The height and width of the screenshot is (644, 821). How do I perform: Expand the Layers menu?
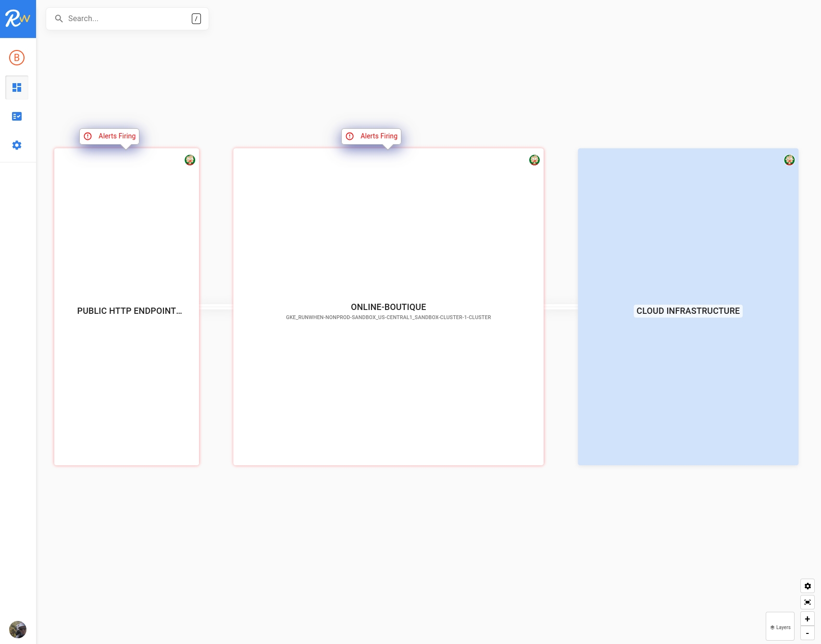click(x=780, y=627)
